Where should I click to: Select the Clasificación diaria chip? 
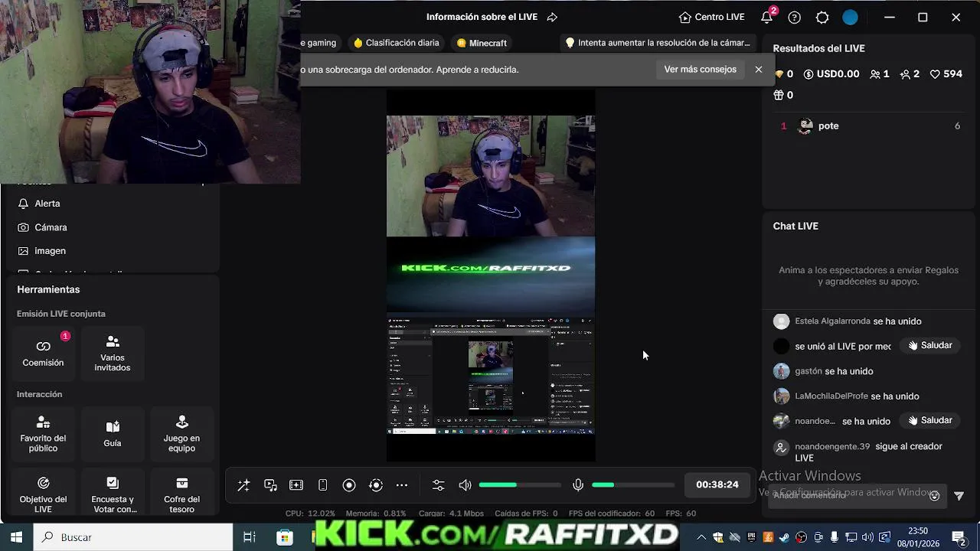pos(396,43)
